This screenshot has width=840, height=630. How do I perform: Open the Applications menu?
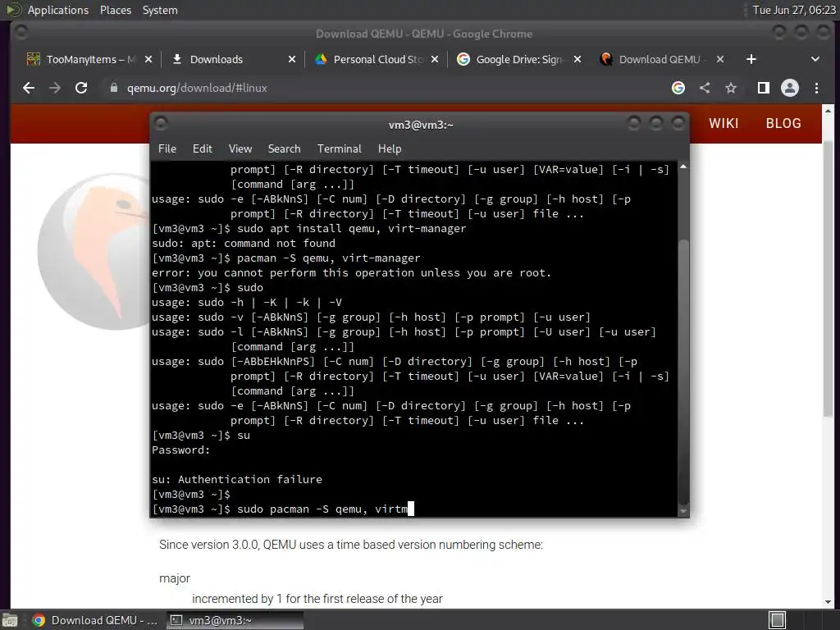click(x=58, y=10)
